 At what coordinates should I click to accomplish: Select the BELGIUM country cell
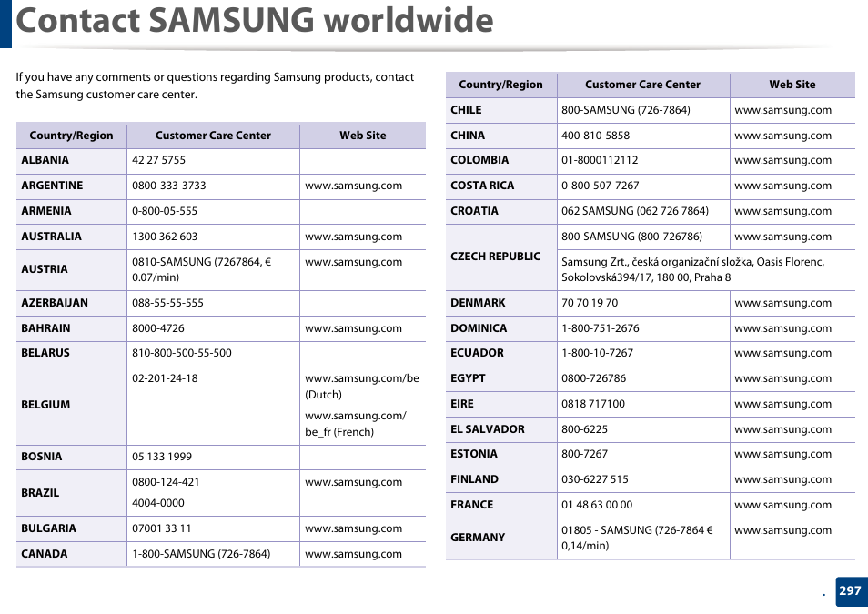coord(71,406)
